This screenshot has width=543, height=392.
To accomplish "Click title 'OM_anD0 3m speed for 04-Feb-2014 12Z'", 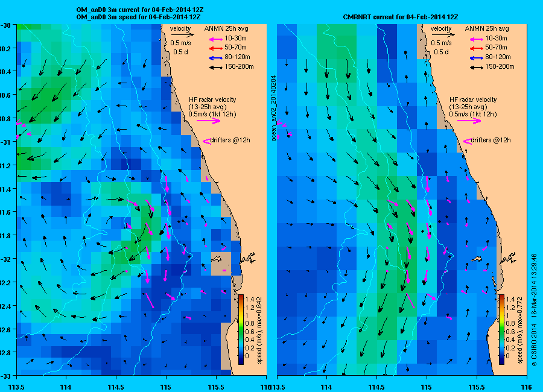I will (138, 17).
